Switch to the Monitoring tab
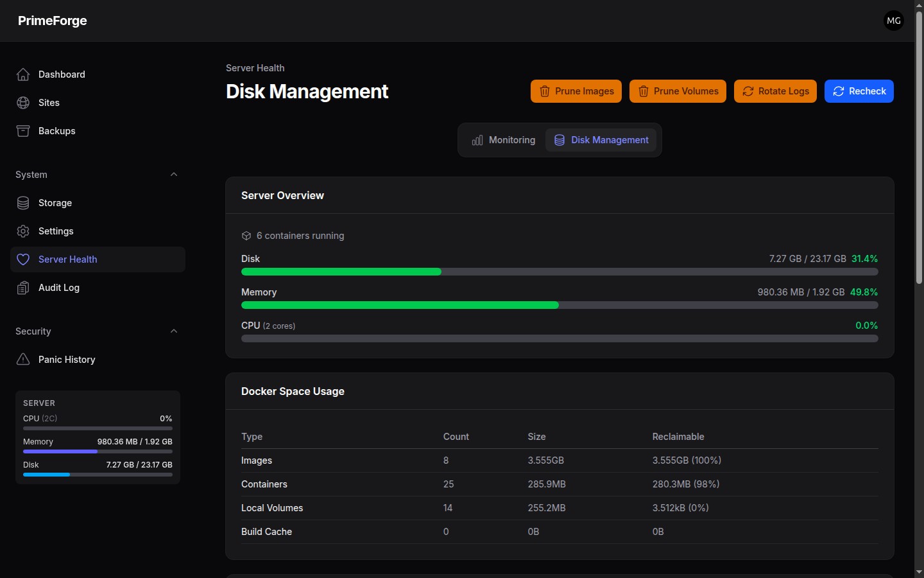924x578 pixels. [x=504, y=140]
